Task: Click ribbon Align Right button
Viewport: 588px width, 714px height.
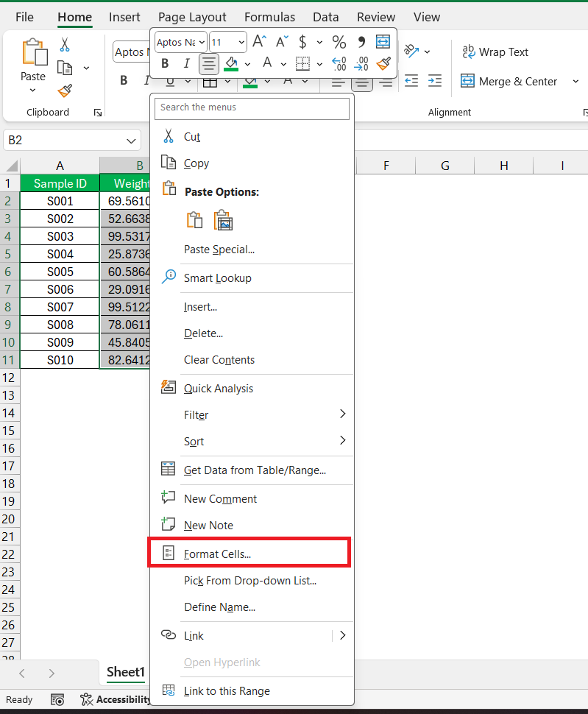Action: point(386,83)
